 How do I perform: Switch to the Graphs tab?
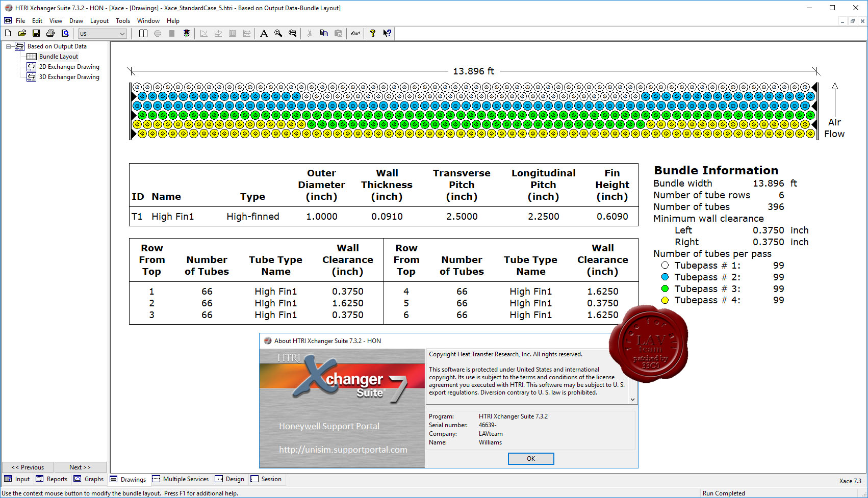click(89, 479)
